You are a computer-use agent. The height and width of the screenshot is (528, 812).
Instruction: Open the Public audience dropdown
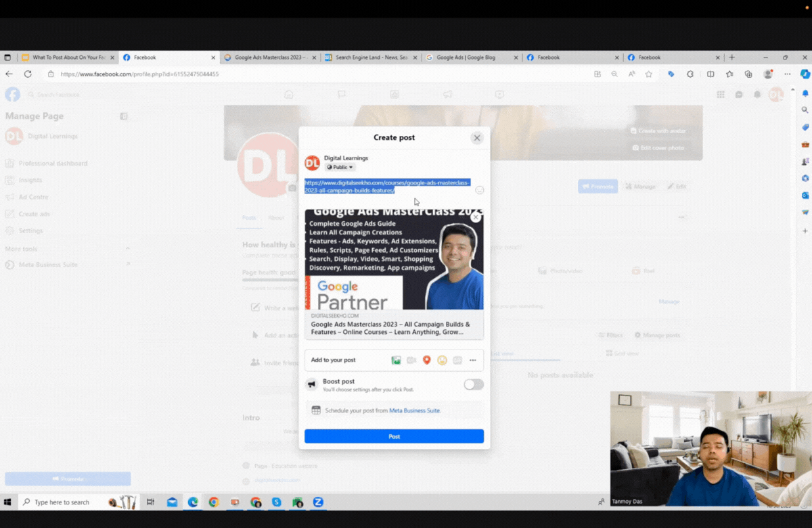pyautogui.click(x=340, y=167)
